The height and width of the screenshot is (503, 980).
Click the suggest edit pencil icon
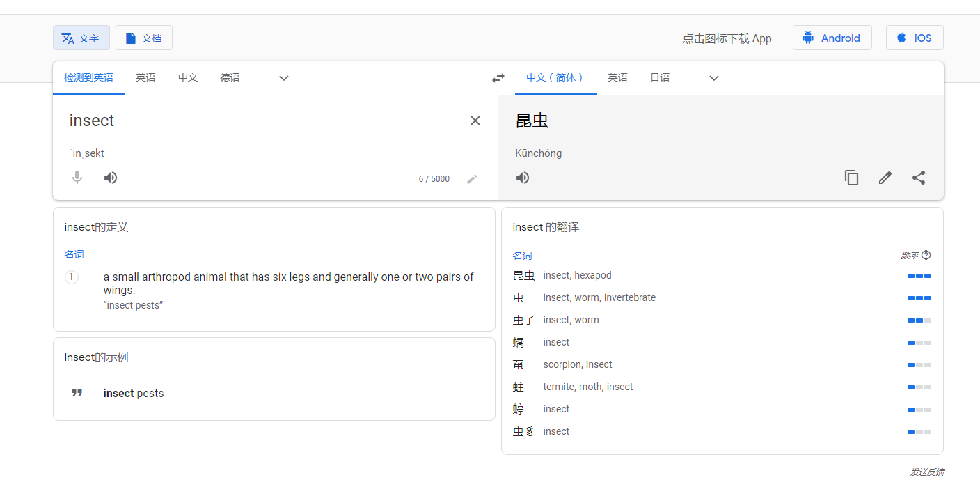[x=885, y=178]
